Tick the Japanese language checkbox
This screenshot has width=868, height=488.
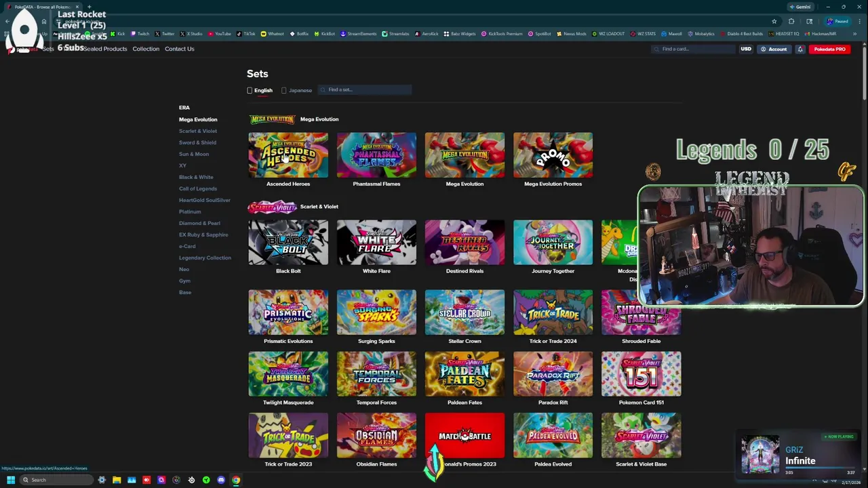284,90
